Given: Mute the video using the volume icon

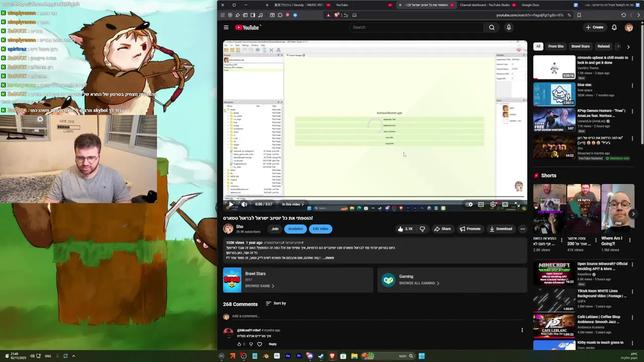Looking at the screenshot, I should (x=244, y=204).
